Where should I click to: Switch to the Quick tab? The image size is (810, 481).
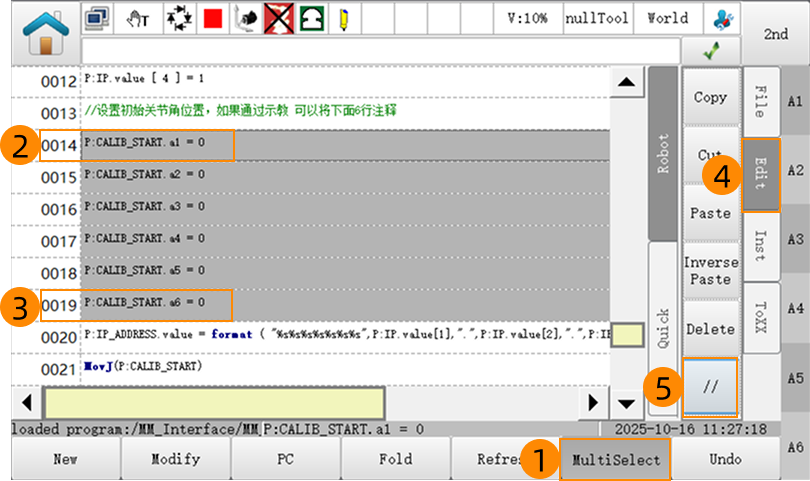663,328
